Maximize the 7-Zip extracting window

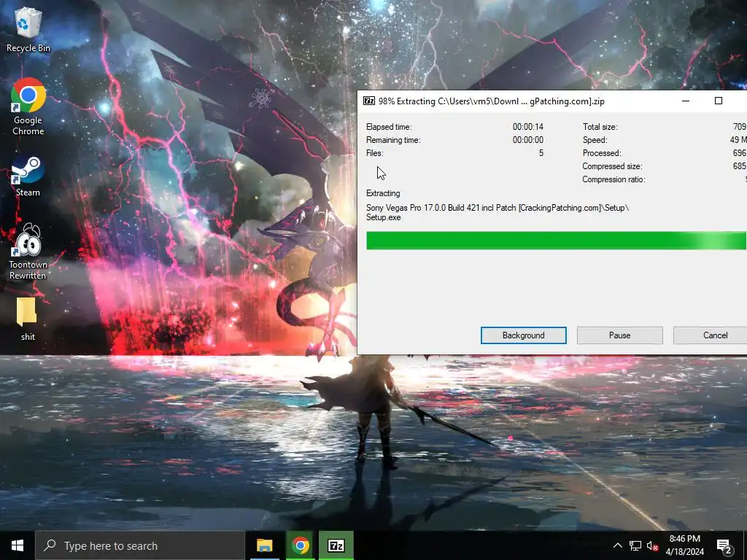tap(719, 101)
